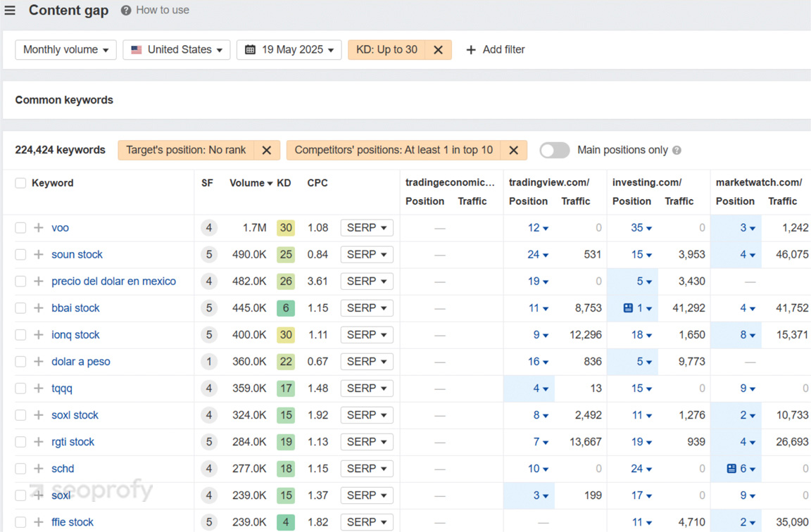Click the calendar icon in date filter
Image resolution: width=811 pixels, height=532 pixels.
[x=251, y=50]
